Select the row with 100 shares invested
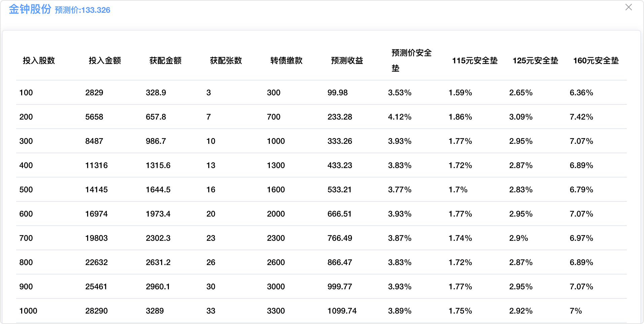The width and height of the screenshot is (644, 324). [26, 93]
